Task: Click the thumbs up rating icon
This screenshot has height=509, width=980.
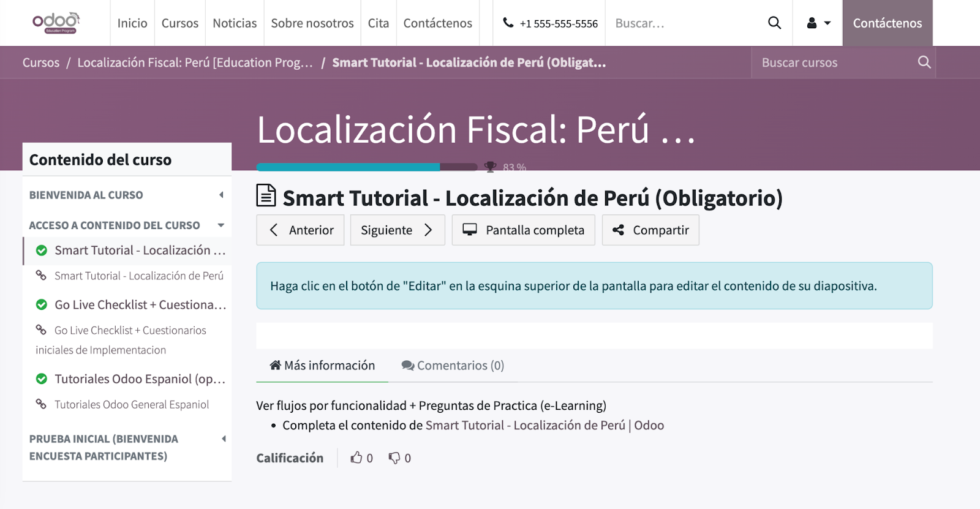Action: (356, 458)
